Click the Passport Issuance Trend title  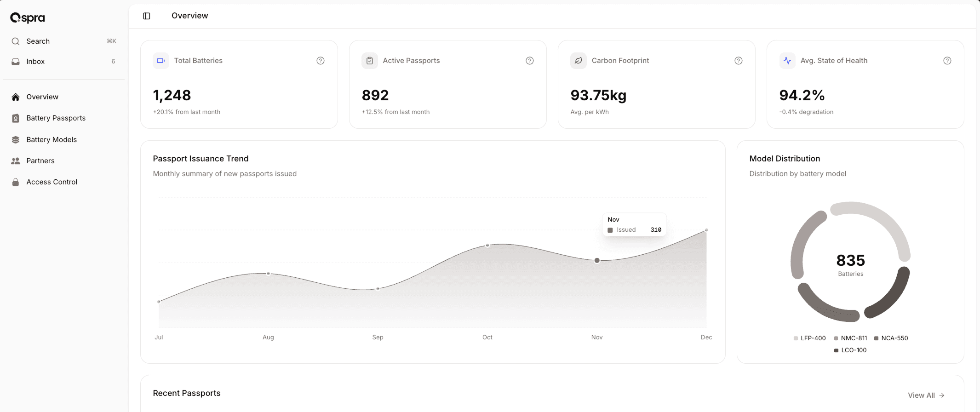pyautogui.click(x=201, y=159)
